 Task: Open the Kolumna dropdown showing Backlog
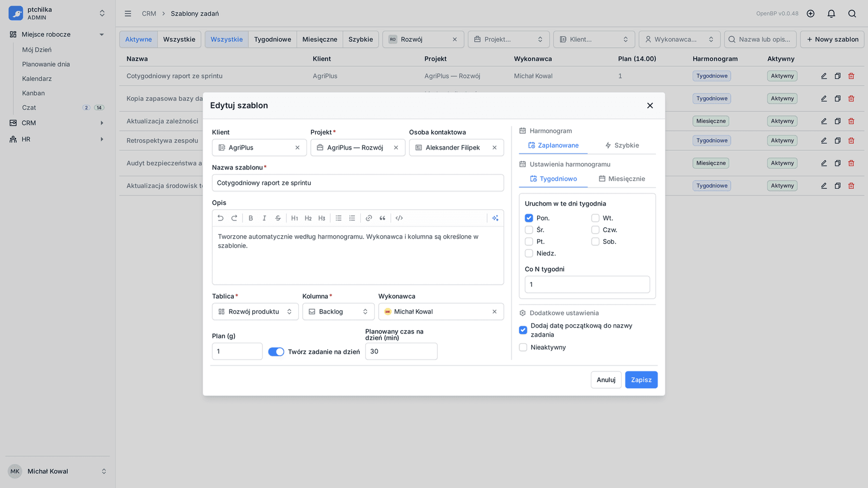point(339,312)
